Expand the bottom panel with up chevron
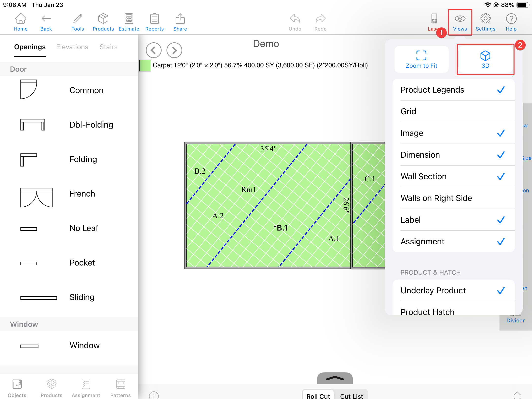Image resolution: width=532 pixels, height=399 pixels. coord(335,378)
